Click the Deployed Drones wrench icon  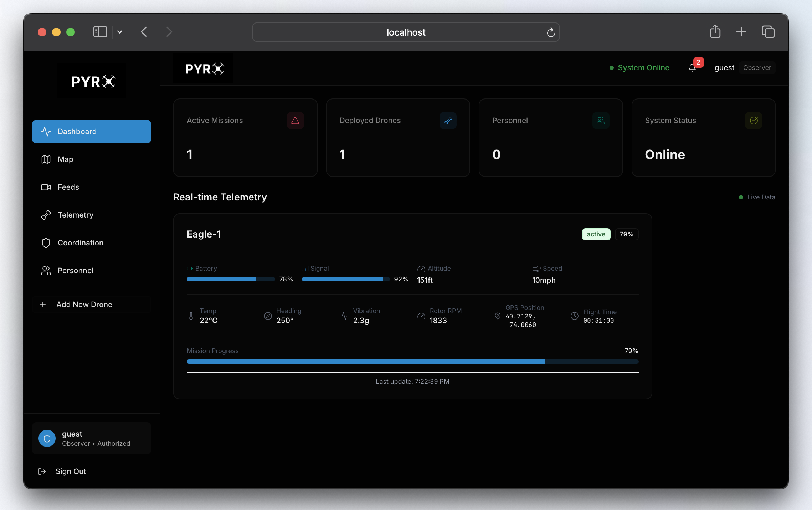(x=448, y=121)
